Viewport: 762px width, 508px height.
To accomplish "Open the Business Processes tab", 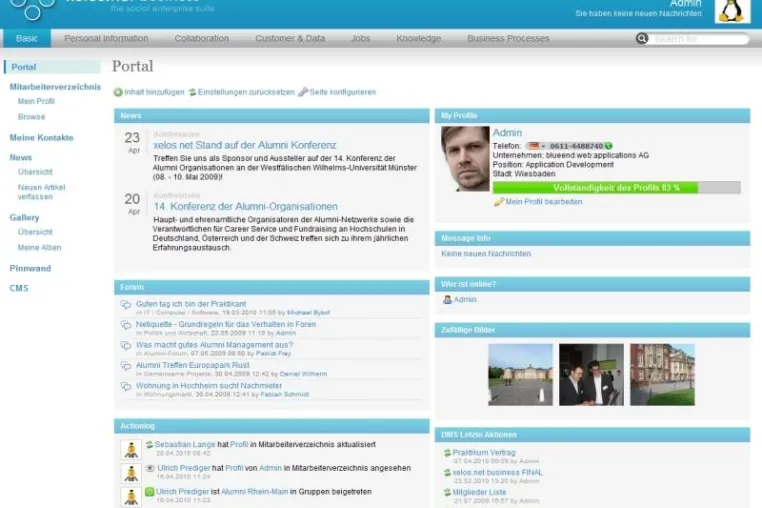I will tap(508, 38).
